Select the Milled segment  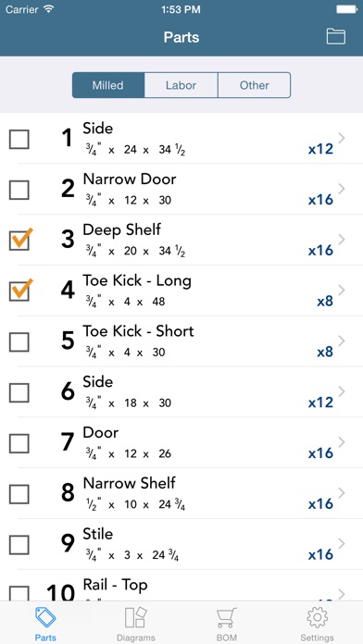108,85
